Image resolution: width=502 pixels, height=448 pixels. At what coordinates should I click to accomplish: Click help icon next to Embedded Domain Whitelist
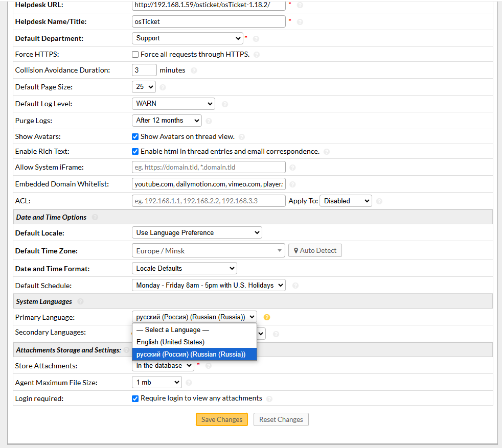(292, 184)
